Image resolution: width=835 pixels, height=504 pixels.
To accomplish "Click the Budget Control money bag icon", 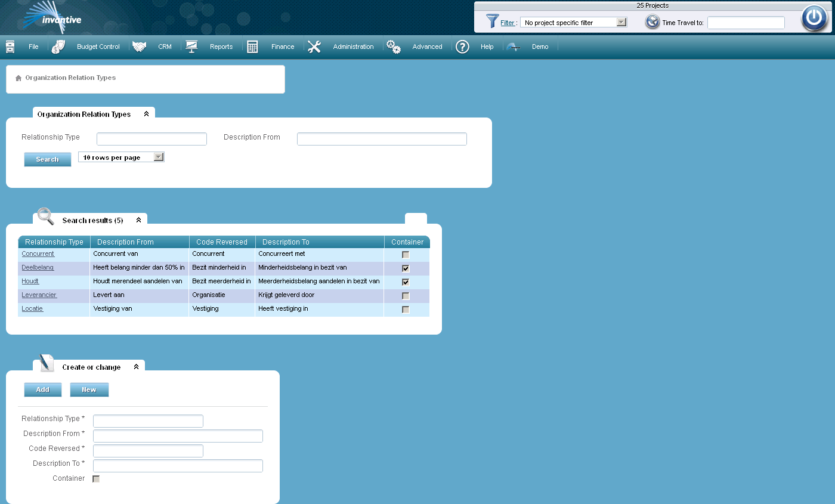I will 58,47.
